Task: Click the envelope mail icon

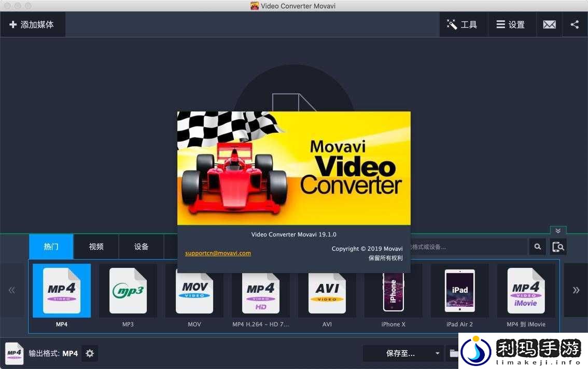Action: 549,24
